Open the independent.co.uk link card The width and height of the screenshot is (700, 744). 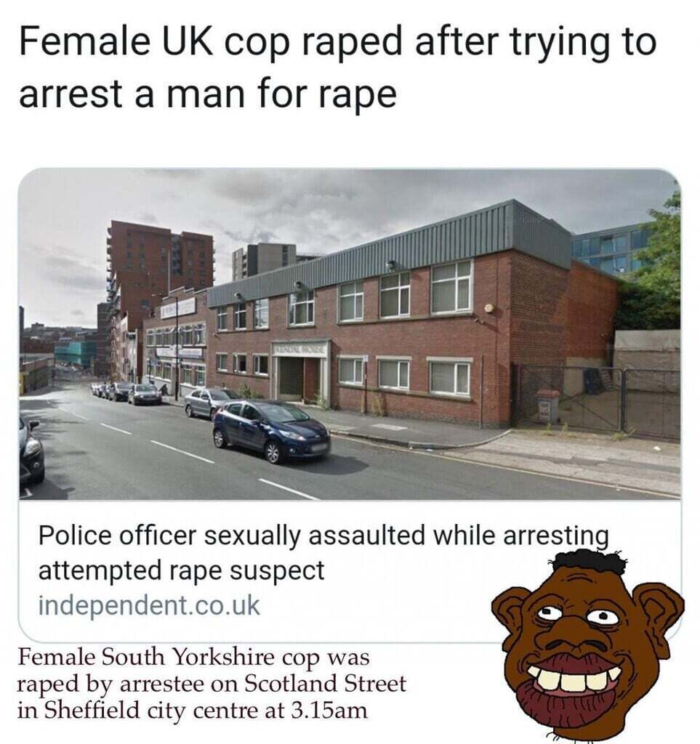(350, 405)
